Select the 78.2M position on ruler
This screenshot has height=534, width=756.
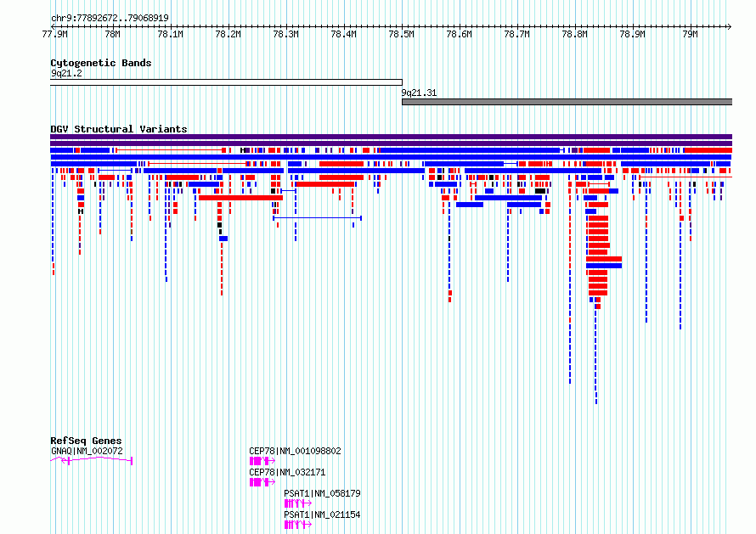pyautogui.click(x=228, y=34)
